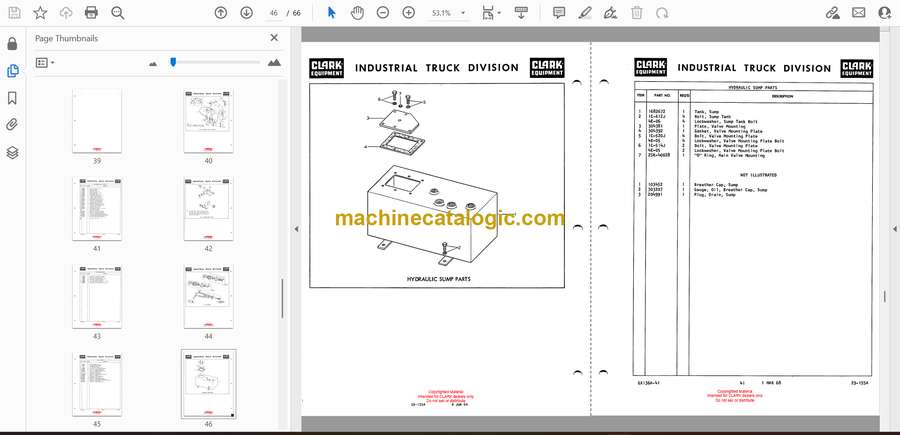Viewport: 900px width, 435px height.
Task: Select page 41 thumbnail
Action: click(x=97, y=209)
